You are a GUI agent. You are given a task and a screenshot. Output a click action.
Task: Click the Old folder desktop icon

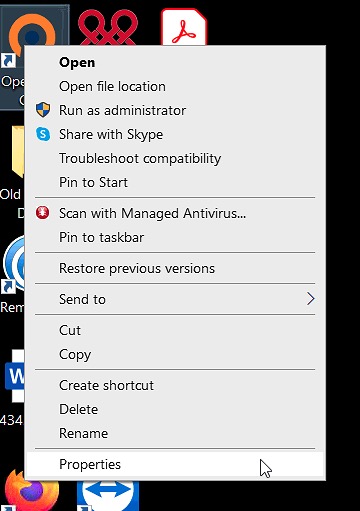pos(17,152)
